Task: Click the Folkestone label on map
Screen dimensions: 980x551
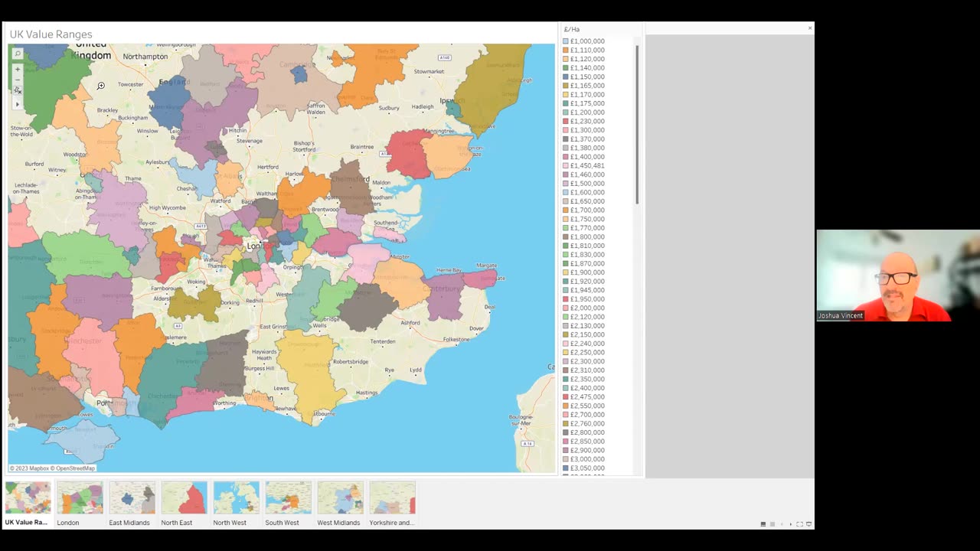Action: coord(457,339)
